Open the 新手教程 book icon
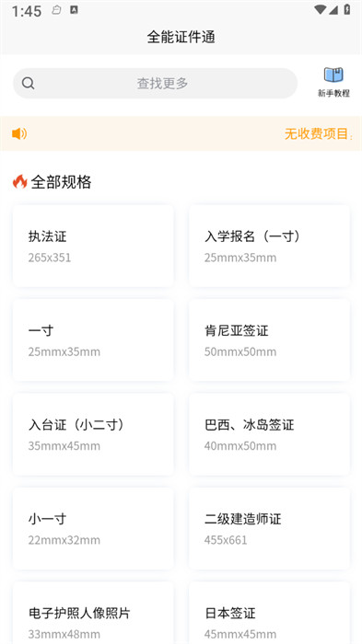Screen dimensions: 362x644 (333, 75)
